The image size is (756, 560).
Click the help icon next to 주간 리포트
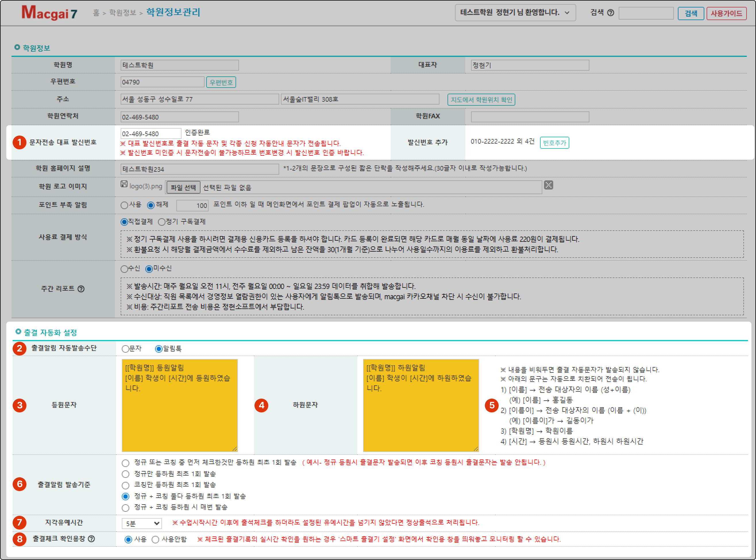81,289
